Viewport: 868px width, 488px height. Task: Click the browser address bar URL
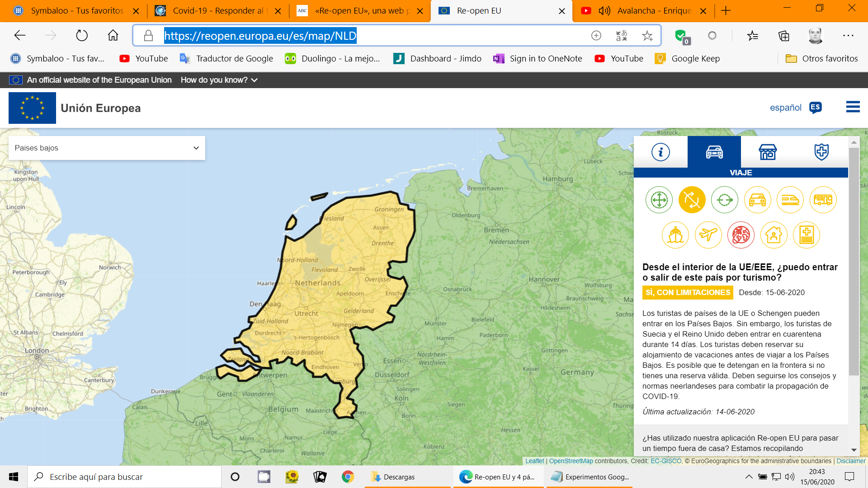pos(260,36)
